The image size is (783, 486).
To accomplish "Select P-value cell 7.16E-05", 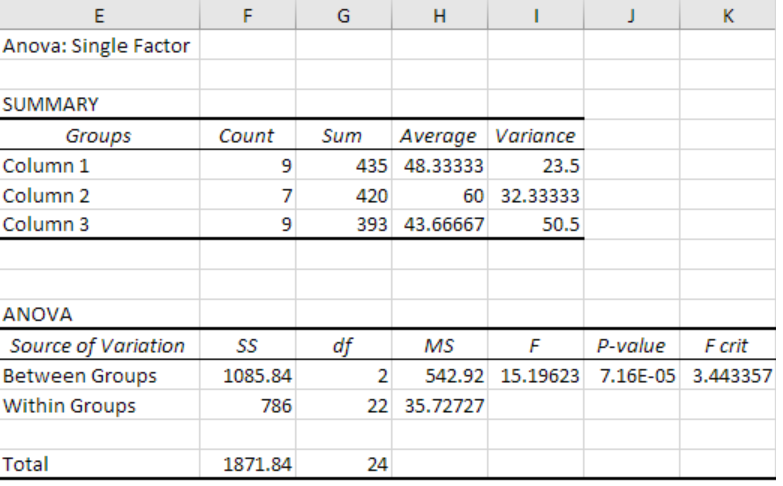I will click(632, 375).
